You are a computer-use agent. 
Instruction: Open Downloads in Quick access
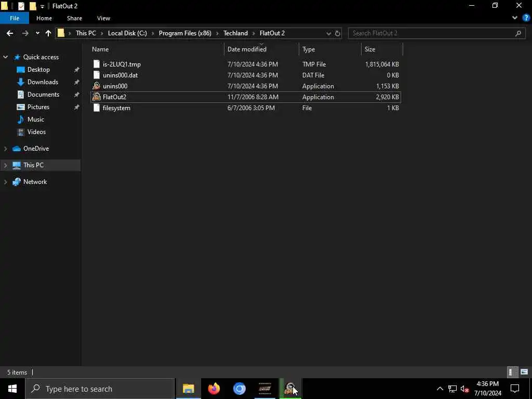coord(43,82)
